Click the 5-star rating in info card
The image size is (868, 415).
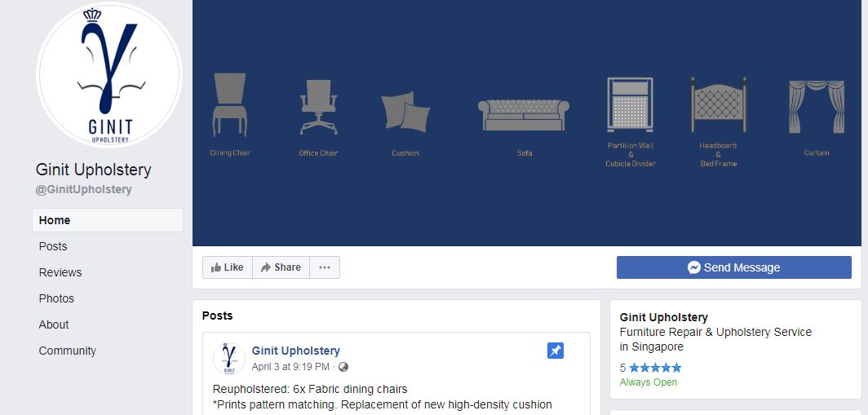[x=650, y=368]
